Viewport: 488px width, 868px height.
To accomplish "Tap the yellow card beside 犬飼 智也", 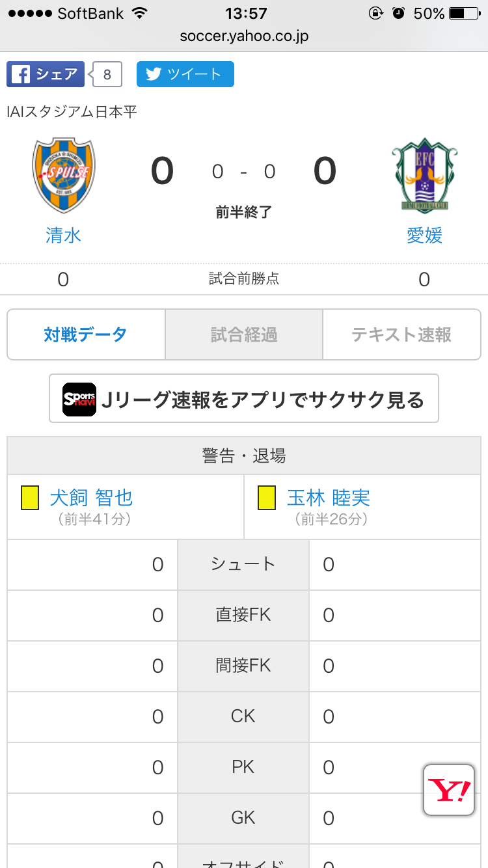I will 30,498.
